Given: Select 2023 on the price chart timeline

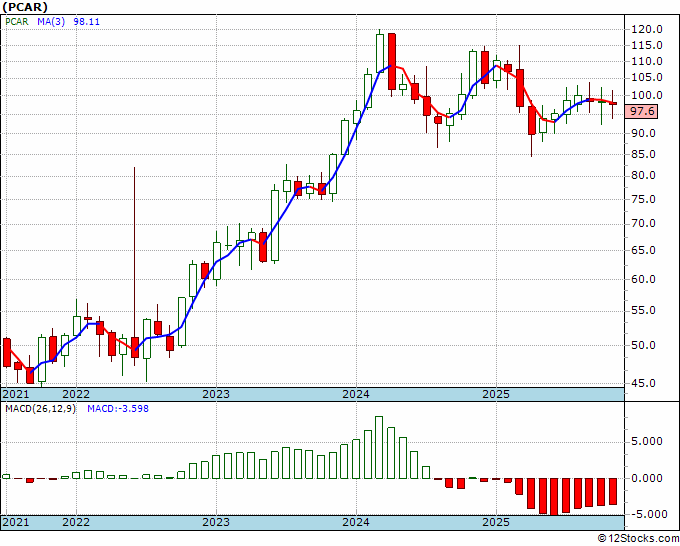Looking at the screenshot, I should click(216, 394).
